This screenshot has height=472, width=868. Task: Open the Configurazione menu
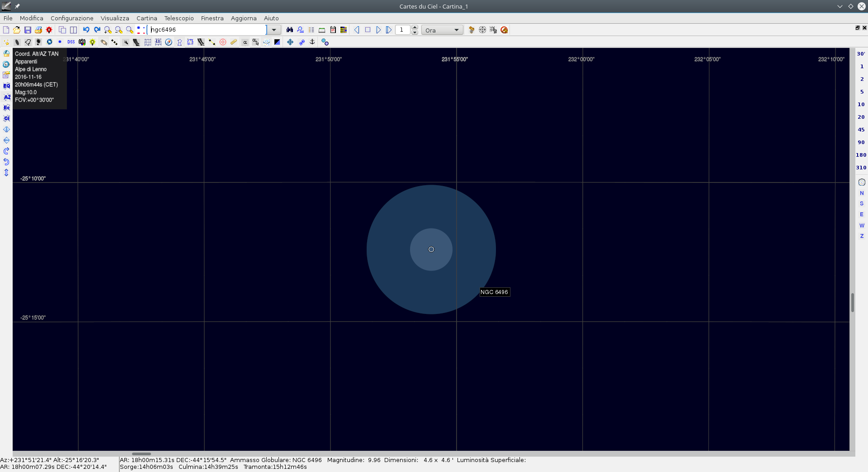(72, 18)
